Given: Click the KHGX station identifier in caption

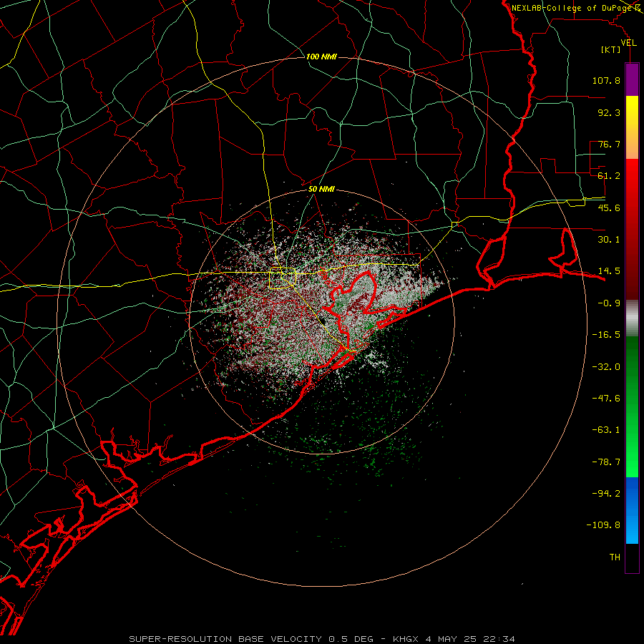Looking at the screenshot, I should (x=406, y=639).
